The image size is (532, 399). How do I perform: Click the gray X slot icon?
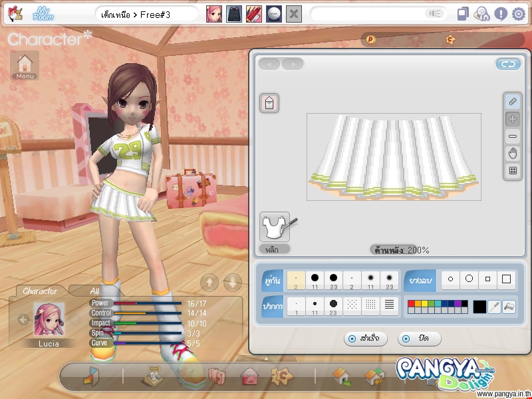[x=294, y=14]
